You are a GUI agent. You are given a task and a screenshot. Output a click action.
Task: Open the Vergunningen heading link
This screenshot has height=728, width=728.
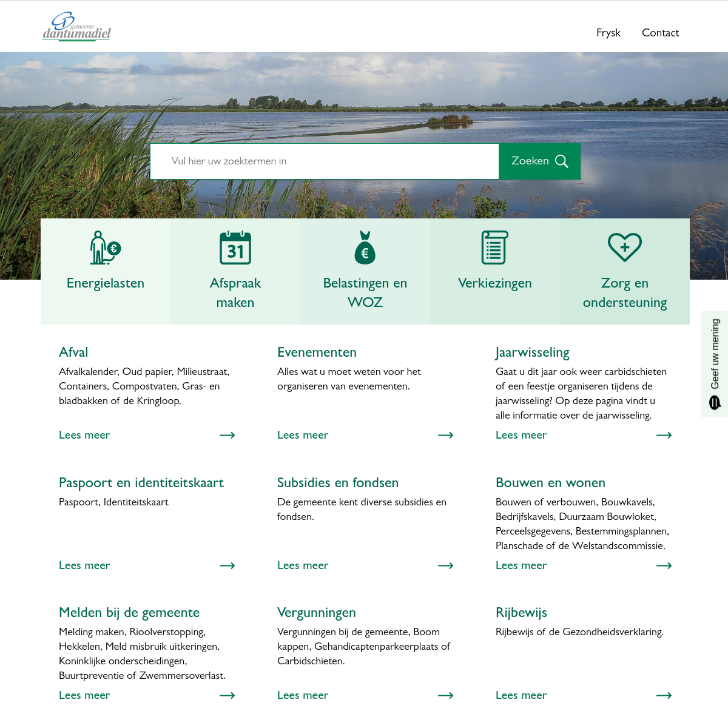(317, 613)
